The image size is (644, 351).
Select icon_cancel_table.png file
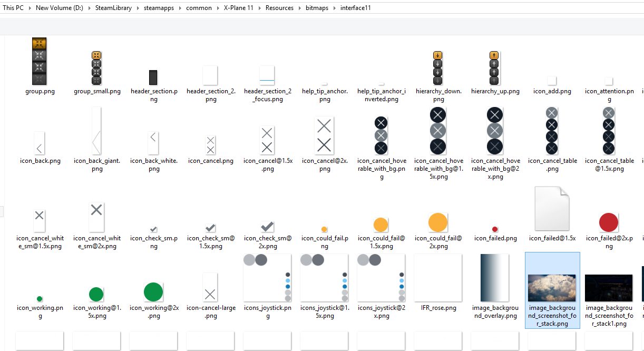pos(552,131)
